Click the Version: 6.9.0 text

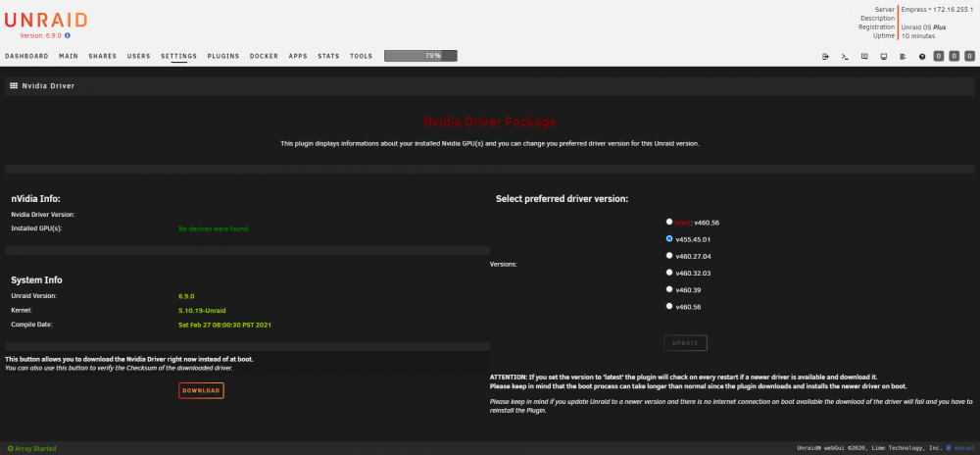(x=41, y=36)
